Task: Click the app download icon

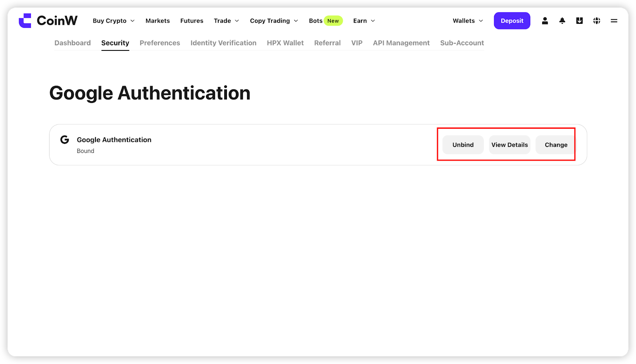Action: click(x=580, y=21)
